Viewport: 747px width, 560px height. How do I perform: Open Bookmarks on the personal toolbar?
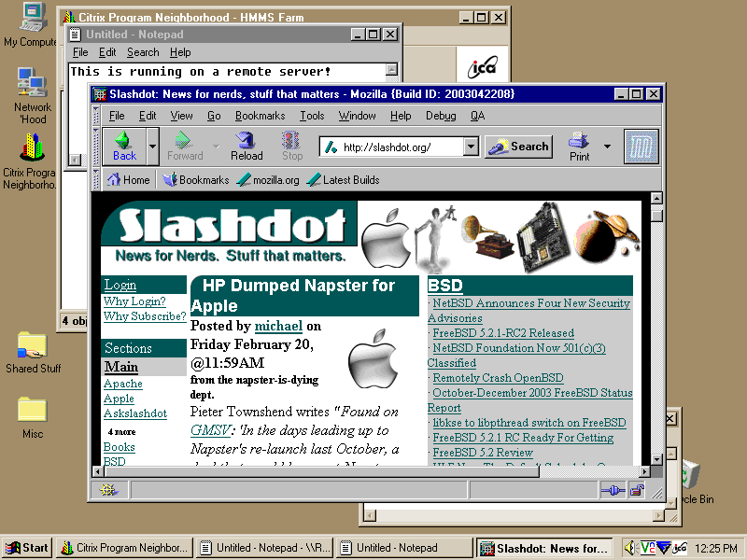pyautogui.click(x=196, y=180)
